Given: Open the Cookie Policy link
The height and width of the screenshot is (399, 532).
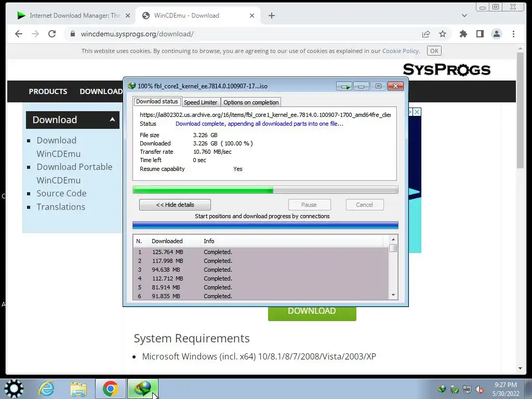Looking at the screenshot, I should (x=401, y=51).
